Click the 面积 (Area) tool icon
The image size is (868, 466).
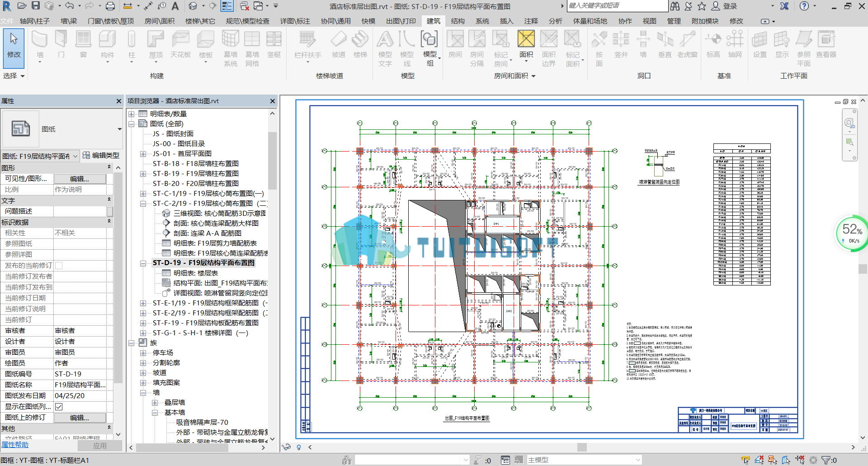click(526, 40)
